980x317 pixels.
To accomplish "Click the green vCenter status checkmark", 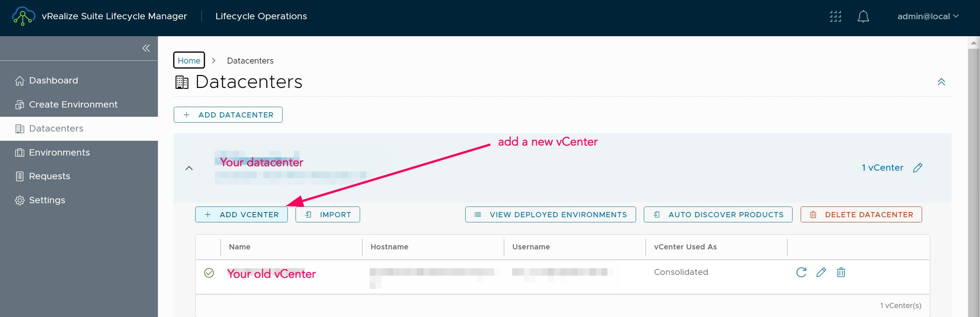I will 209,273.
